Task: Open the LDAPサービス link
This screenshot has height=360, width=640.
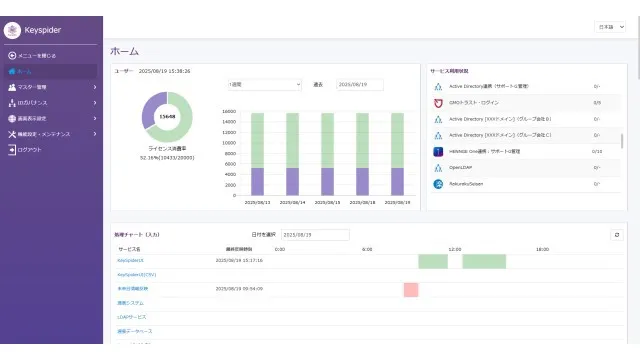Action: tap(131, 317)
